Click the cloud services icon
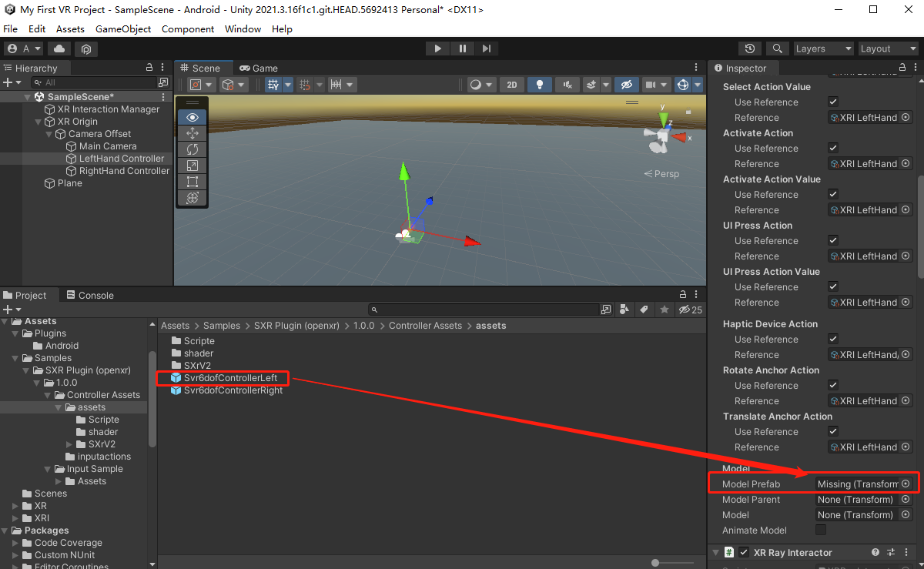The width and height of the screenshot is (924, 569). (x=59, y=49)
